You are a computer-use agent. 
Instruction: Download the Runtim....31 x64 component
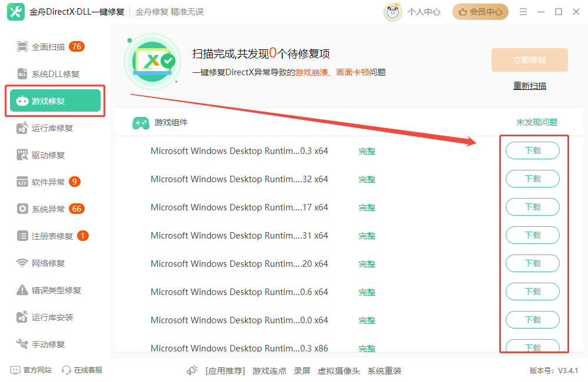click(533, 235)
